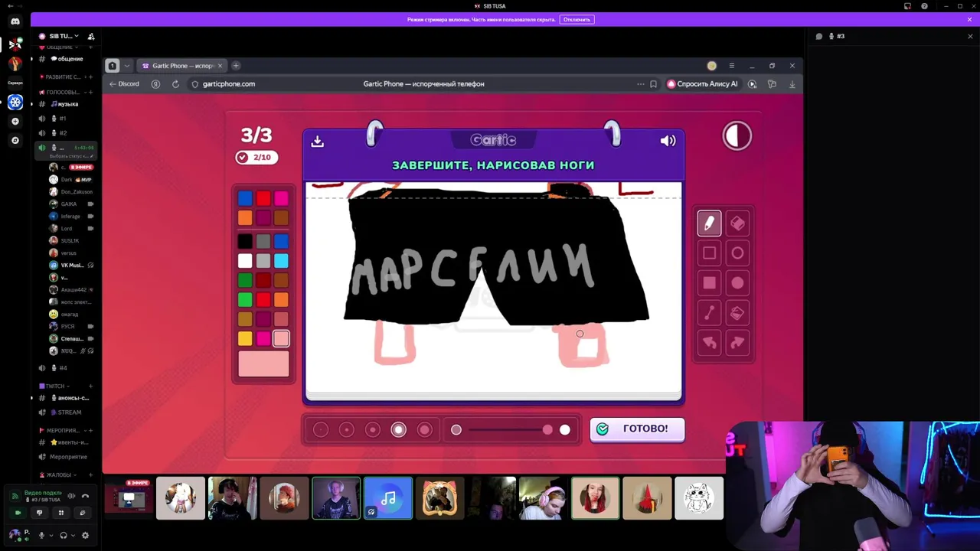Open Спросить Алису AI assistant

(702, 84)
